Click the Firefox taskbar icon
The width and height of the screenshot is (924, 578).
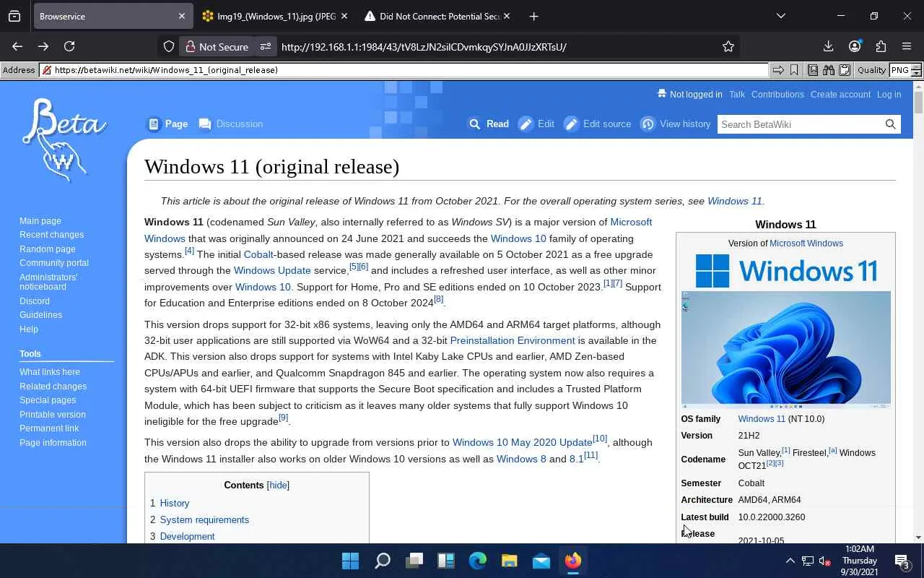(573, 561)
